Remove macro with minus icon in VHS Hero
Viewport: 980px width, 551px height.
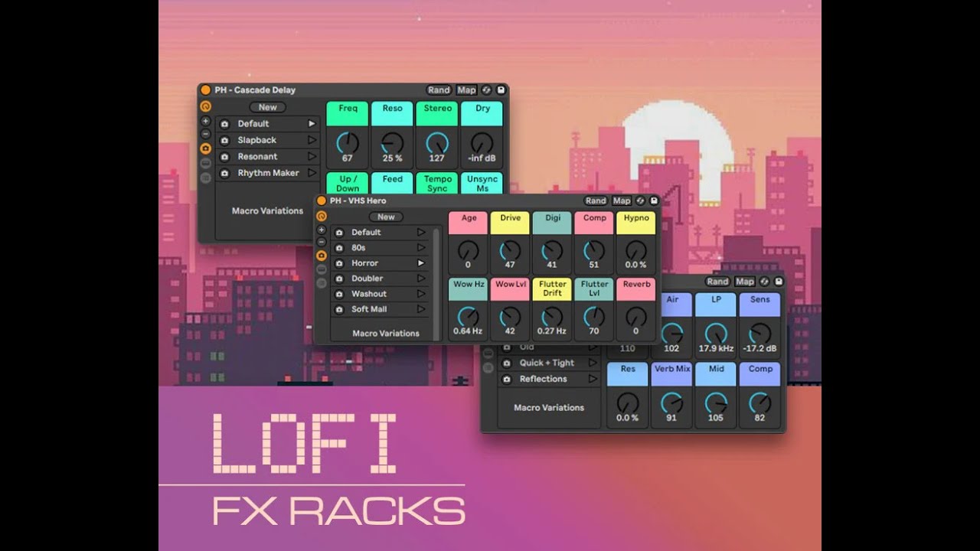(322, 241)
